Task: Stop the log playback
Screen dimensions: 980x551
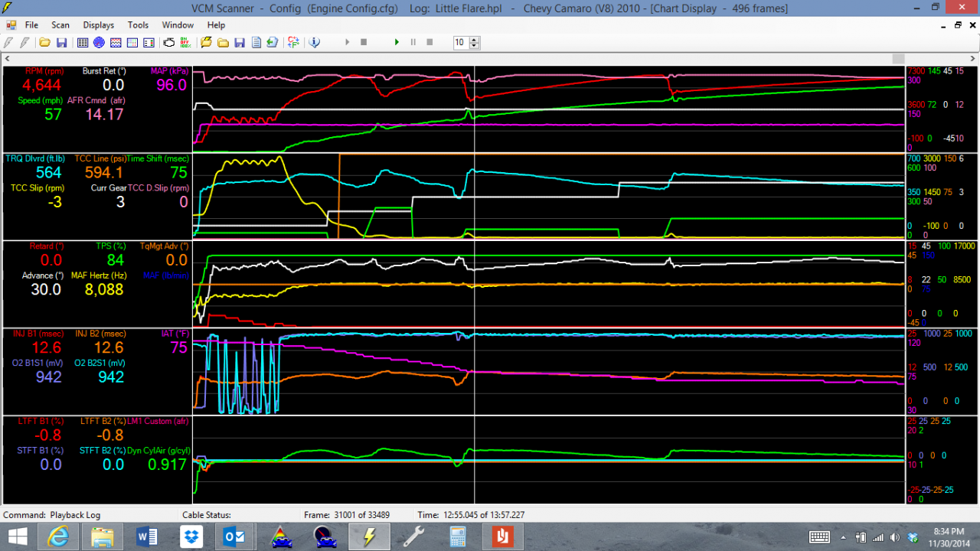Action: [x=430, y=42]
